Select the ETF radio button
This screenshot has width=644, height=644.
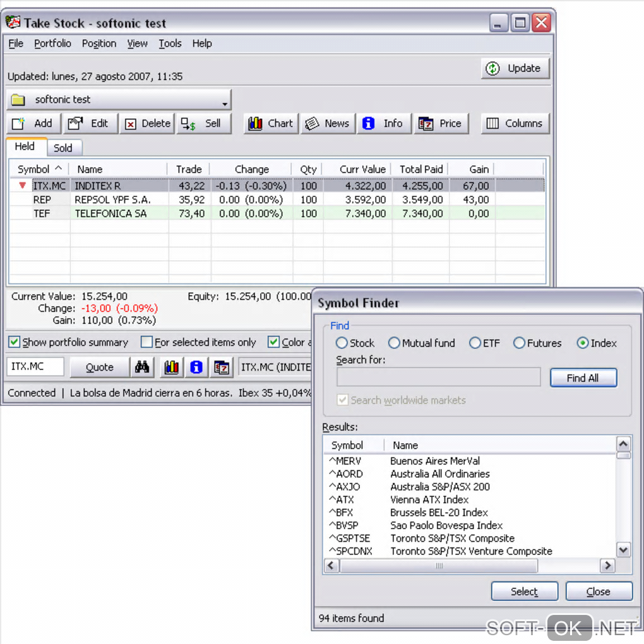tap(475, 343)
